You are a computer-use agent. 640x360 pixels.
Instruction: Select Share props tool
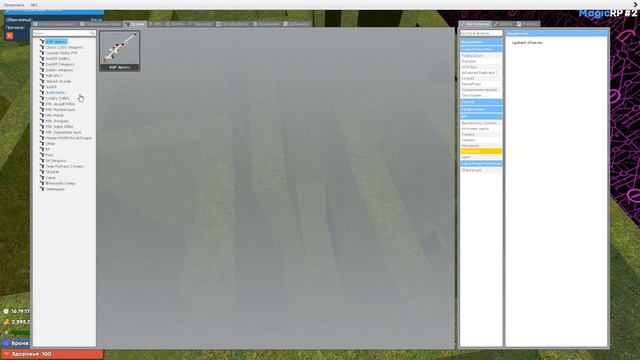click(x=481, y=170)
